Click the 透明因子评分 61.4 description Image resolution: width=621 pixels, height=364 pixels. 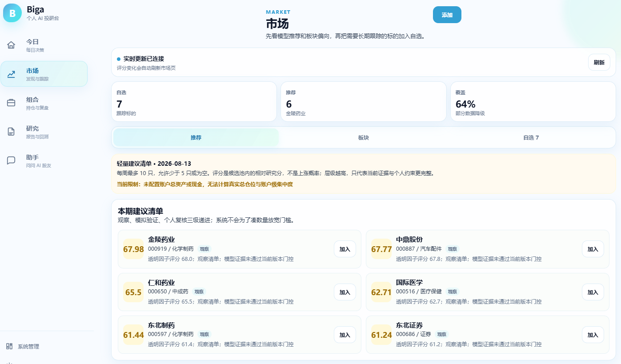click(x=220, y=344)
